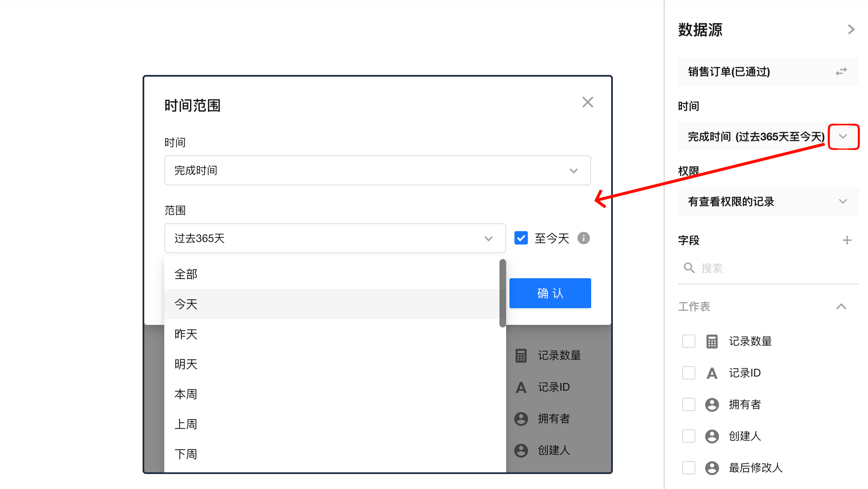Click the person icon beside 拥有者

click(x=712, y=404)
